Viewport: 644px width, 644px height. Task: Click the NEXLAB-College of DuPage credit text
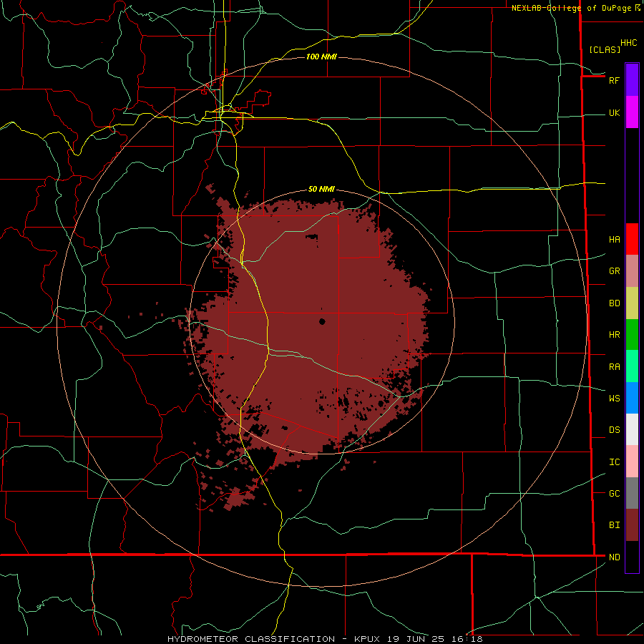[x=572, y=8]
